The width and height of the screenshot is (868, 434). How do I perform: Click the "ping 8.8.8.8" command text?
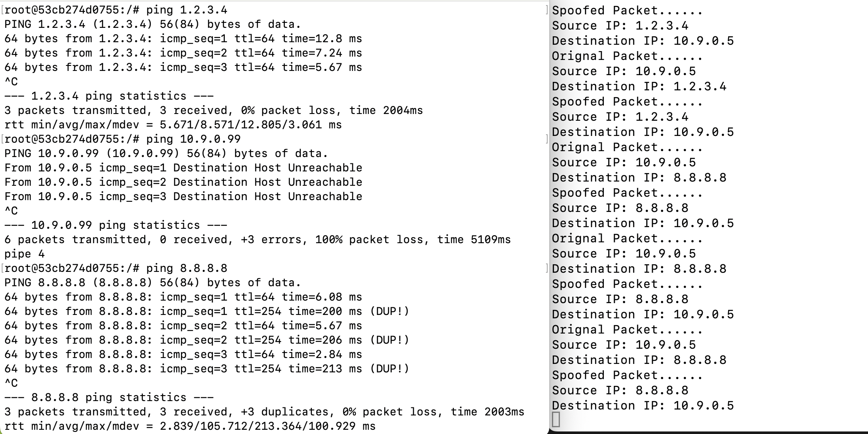pos(186,269)
